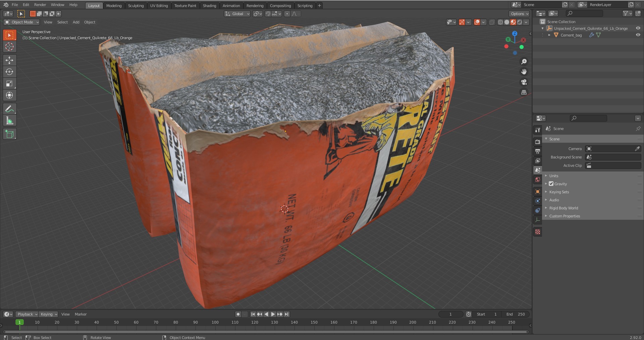Switch perspective/orthographic with grid icon

(524, 92)
